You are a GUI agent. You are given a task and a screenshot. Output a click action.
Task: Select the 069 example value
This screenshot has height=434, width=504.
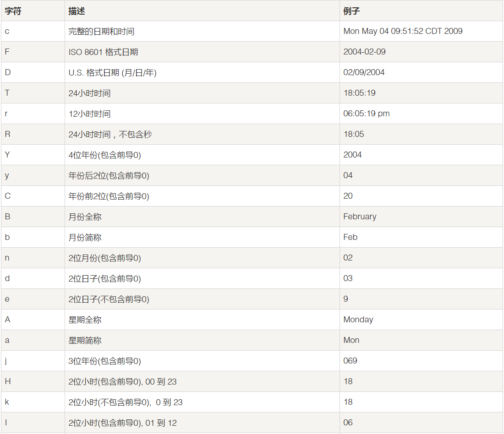click(350, 361)
